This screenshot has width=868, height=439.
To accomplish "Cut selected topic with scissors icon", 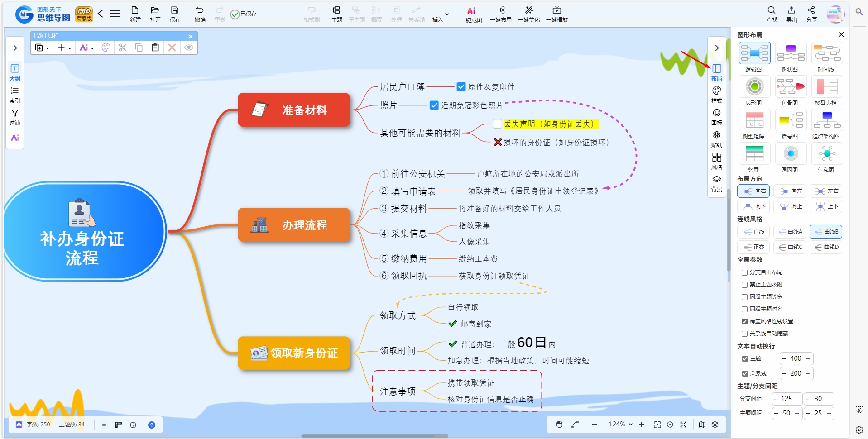I will (122, 48).
